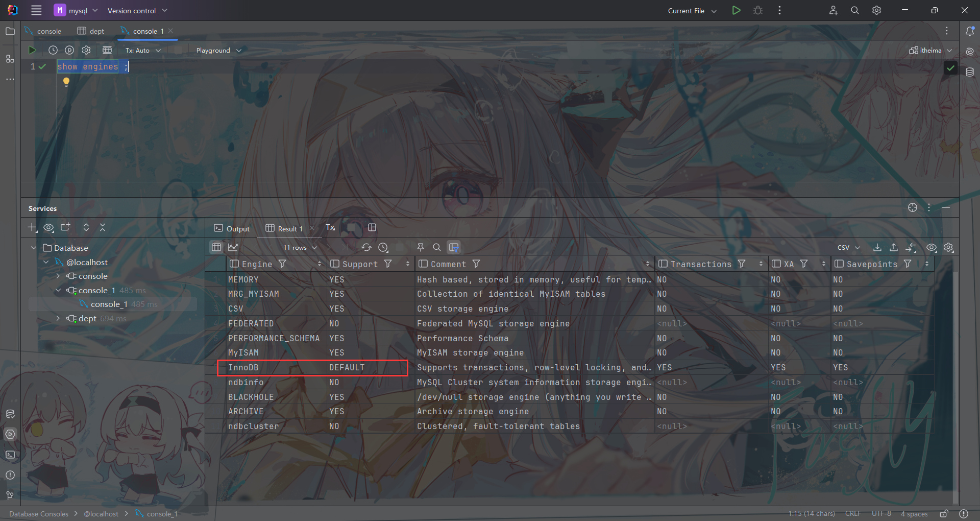Viewport: 980px width, 521px height.
Task: Run Current File with the title bar play button
Action: [x=736, y=10]
